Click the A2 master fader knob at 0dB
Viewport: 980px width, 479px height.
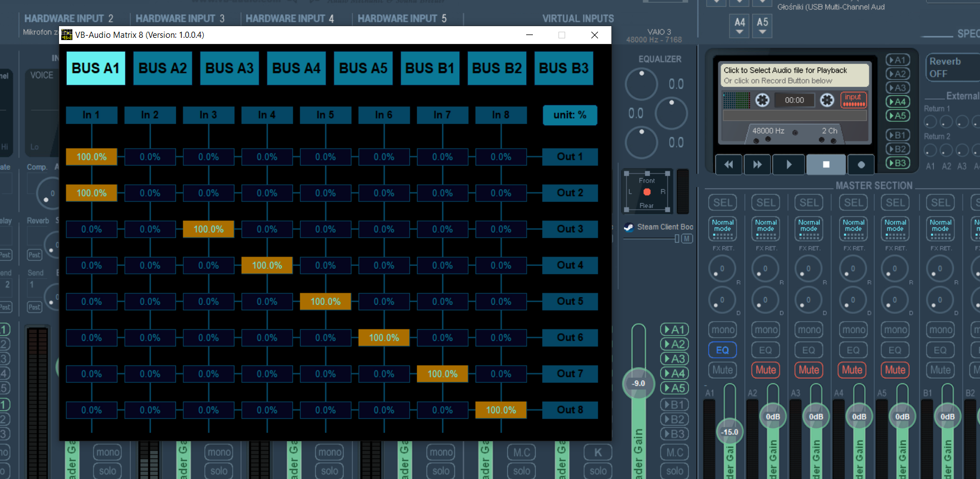[773, 417]
